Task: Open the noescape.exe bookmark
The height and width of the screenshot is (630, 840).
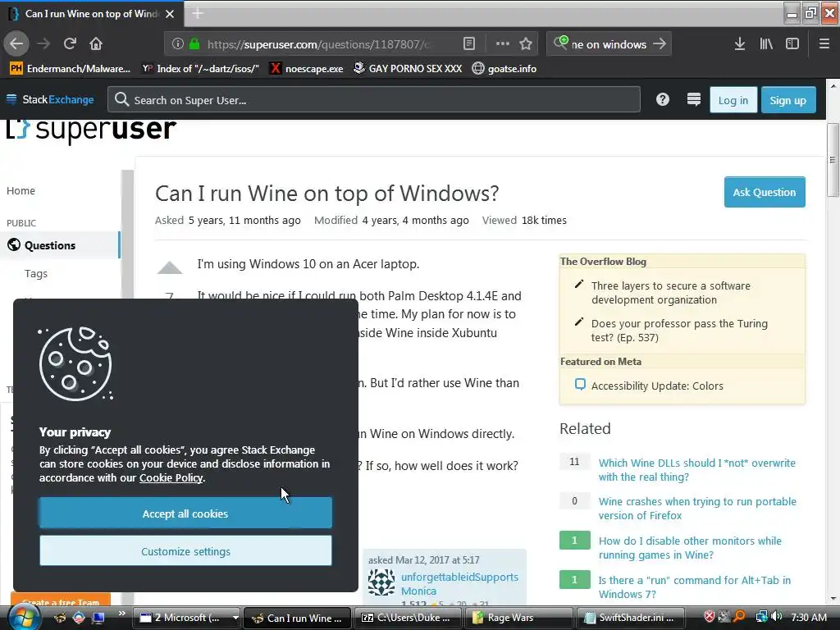Action: click(x=307, y=69)
